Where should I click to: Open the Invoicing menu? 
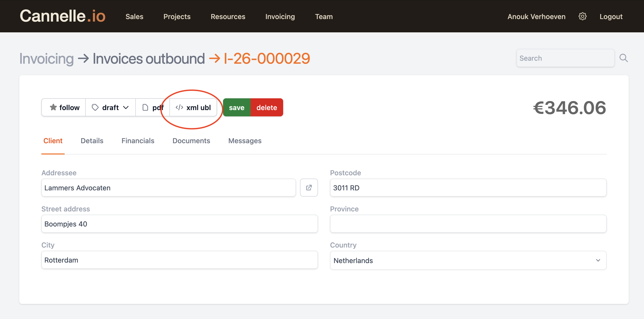point(280,17)
